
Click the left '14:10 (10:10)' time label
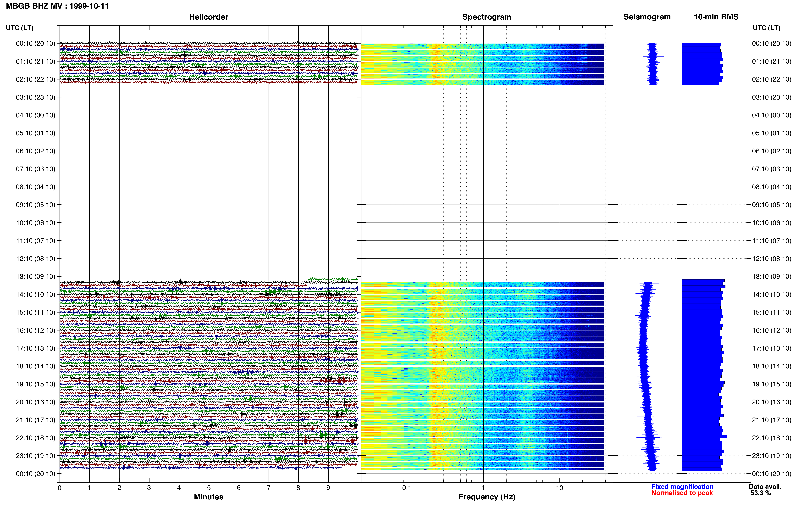(36, 294)
